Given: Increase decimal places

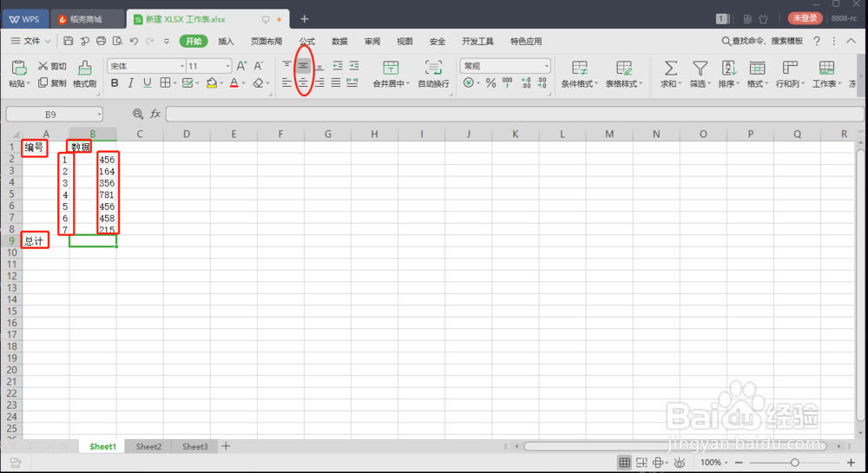Looking at the screenshot, I should pyautogui.click(x=525, y=83).
